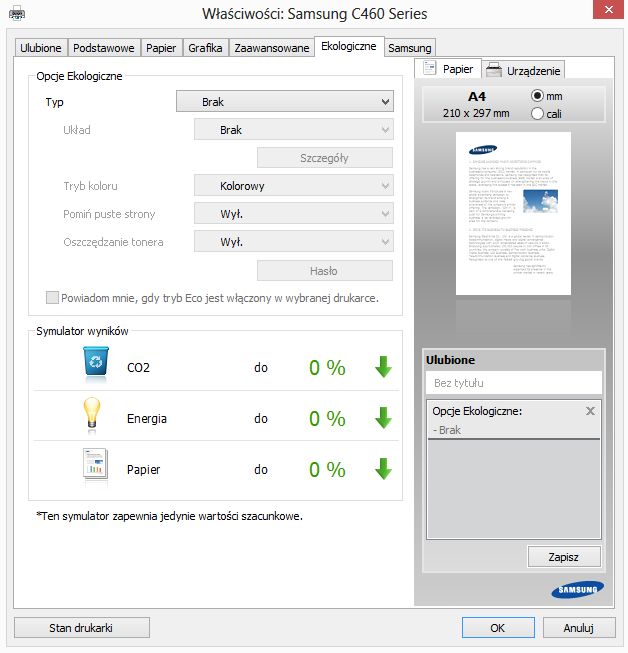Image resolution: width=628 pixels, height=653 pixels.
Task: Click the CO2 recycle bin icon
Action: point(96,361)
